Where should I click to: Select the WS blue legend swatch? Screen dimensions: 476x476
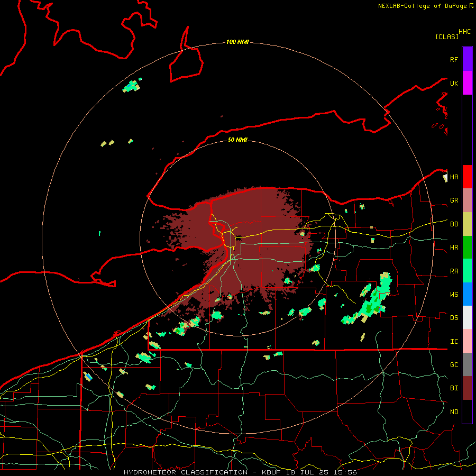[467, 294]
